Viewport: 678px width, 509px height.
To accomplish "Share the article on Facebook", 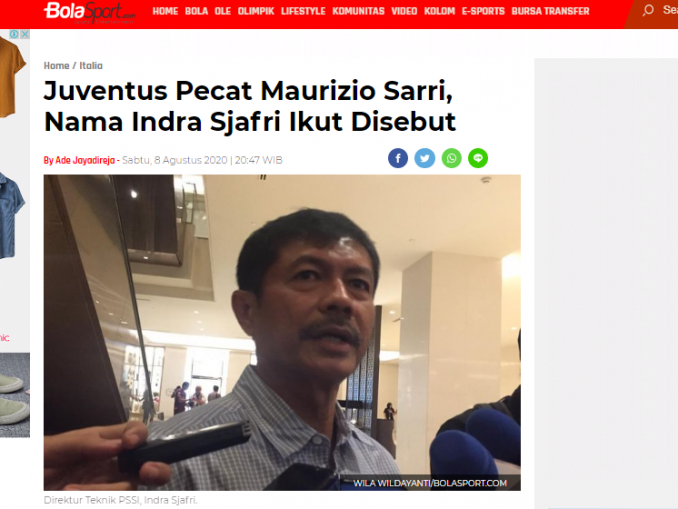I will pos(398,158).
